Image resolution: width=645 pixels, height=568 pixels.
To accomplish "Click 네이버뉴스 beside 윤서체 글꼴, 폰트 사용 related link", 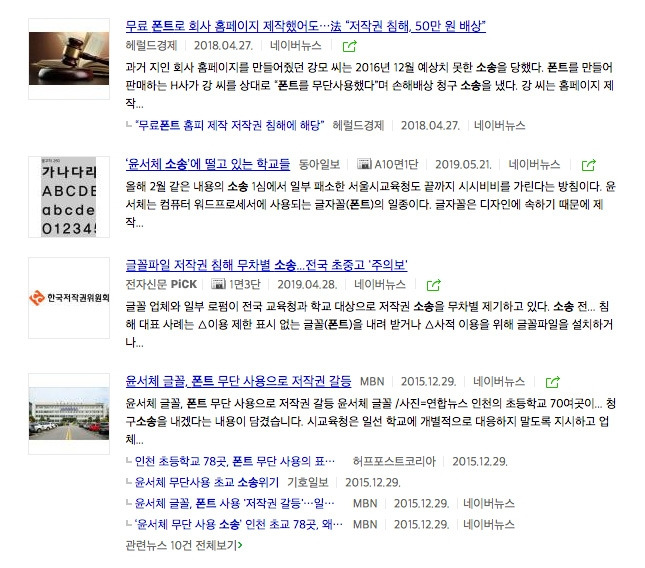I will point(489,503).
